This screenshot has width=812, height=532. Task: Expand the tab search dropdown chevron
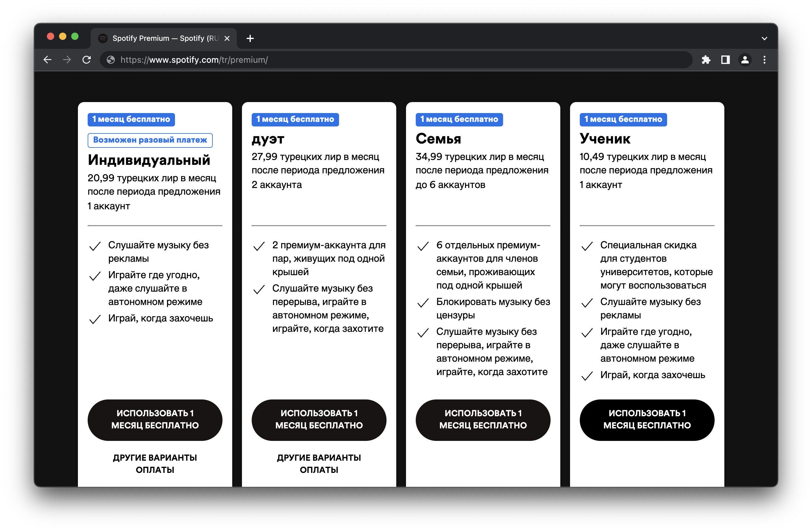point(764,38)
